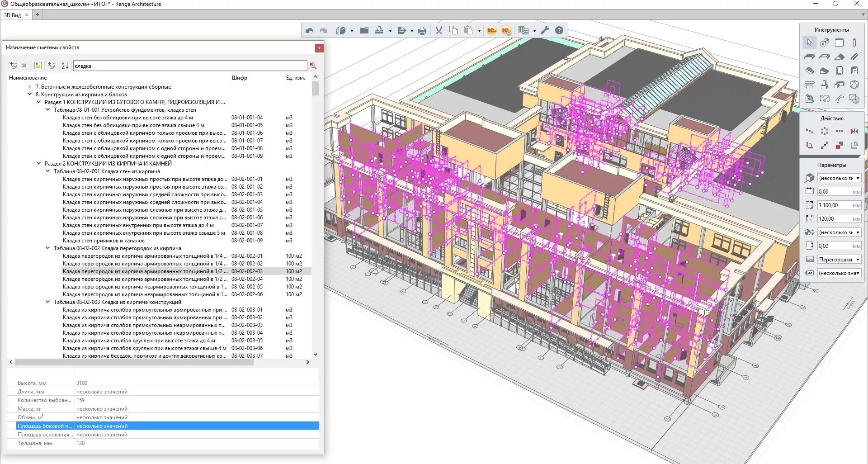Click the Ед. изм. column header
This screenshot has width=868, height=464.
click(295, 78)
